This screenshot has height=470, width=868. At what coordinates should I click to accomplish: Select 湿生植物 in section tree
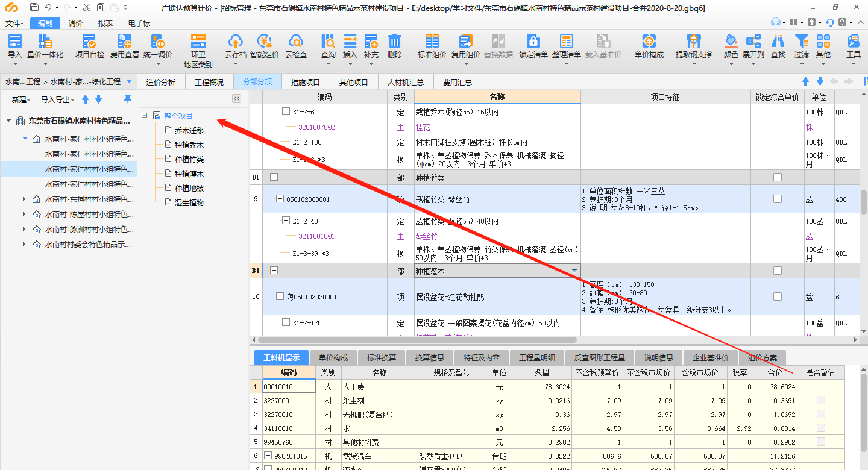189,202
